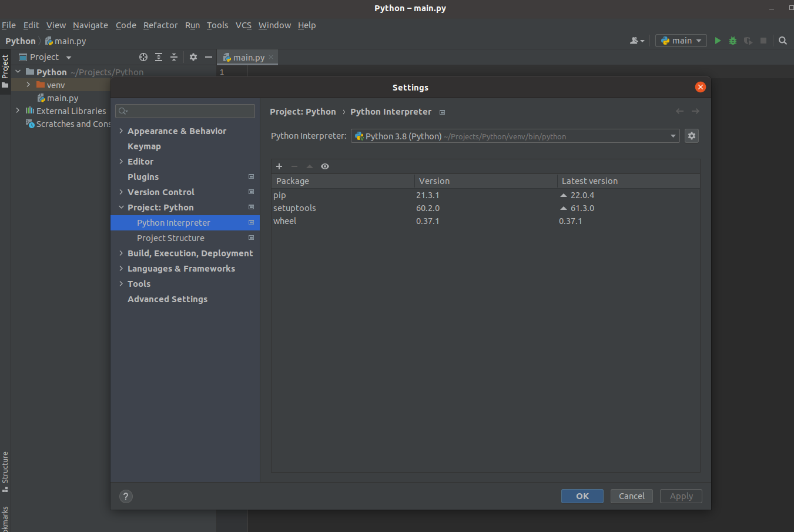Expand the Tools settings group
Viewport: 794px width, 532px height.
121,283
